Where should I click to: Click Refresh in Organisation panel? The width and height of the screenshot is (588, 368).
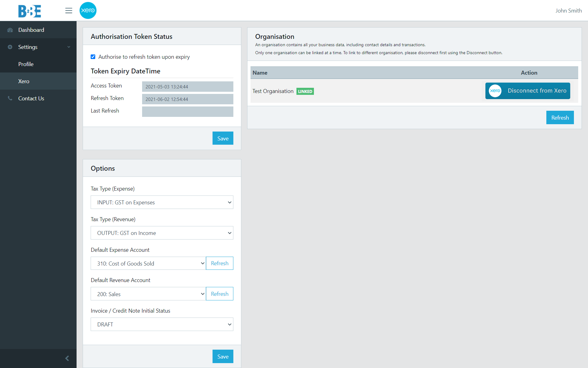click(560, 118)
